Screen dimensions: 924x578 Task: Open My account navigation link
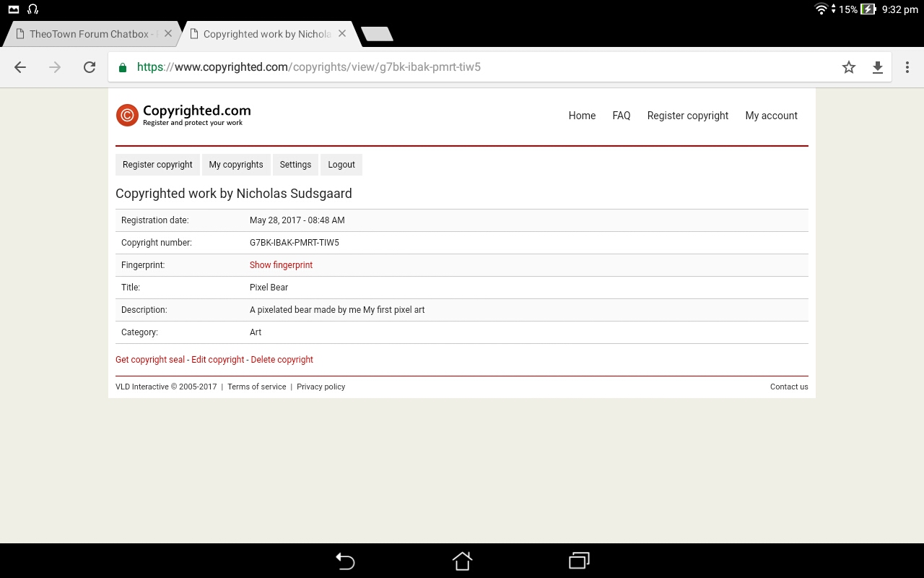(x=771, y=116)
